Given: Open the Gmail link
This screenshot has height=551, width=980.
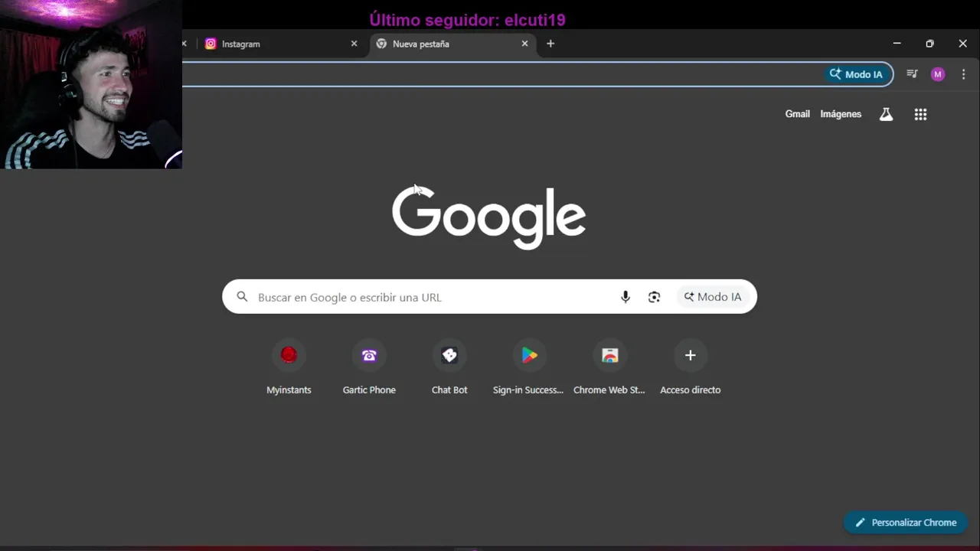Looking at the screenshot, I should click(797, 114).
